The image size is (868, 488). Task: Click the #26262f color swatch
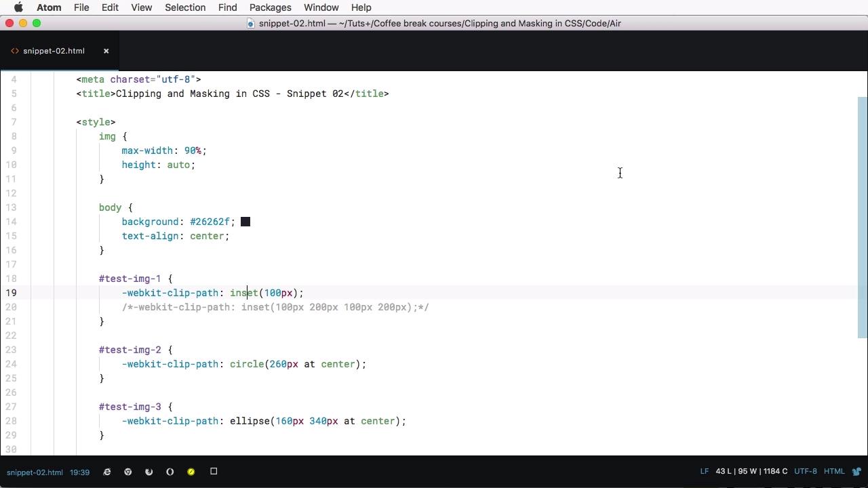245,222
